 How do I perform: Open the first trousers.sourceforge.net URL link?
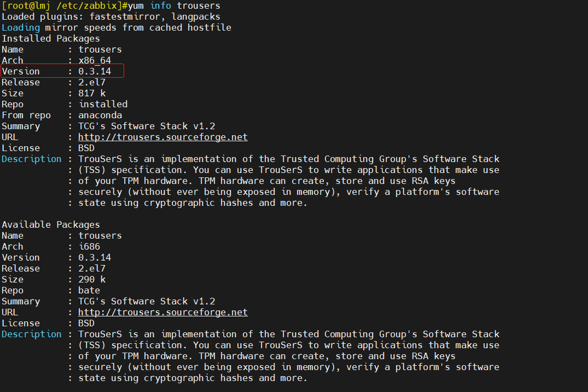coord(163,137)
